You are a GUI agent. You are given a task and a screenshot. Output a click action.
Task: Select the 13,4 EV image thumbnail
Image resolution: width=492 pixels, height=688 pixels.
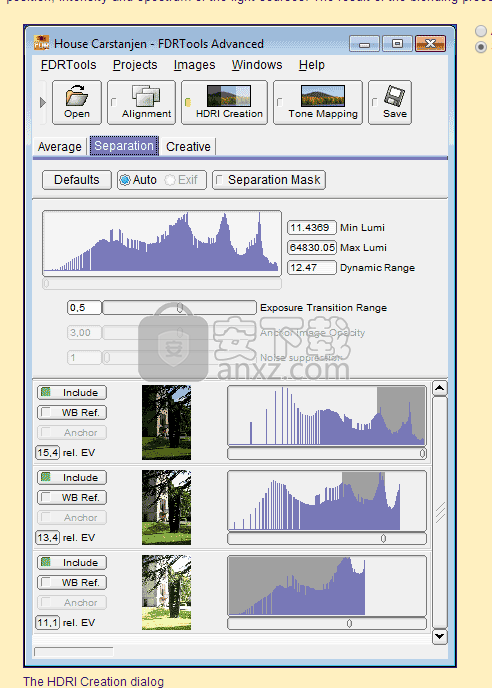click(x=166, y=508)
